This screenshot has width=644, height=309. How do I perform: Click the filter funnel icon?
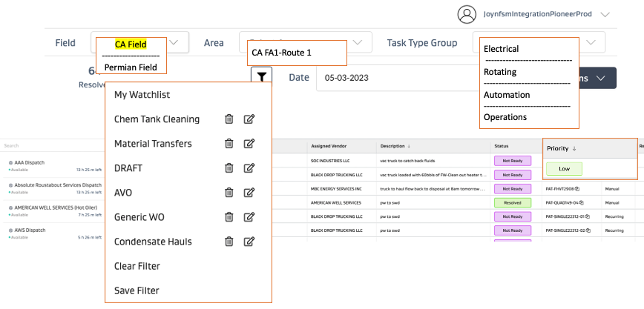262,77
